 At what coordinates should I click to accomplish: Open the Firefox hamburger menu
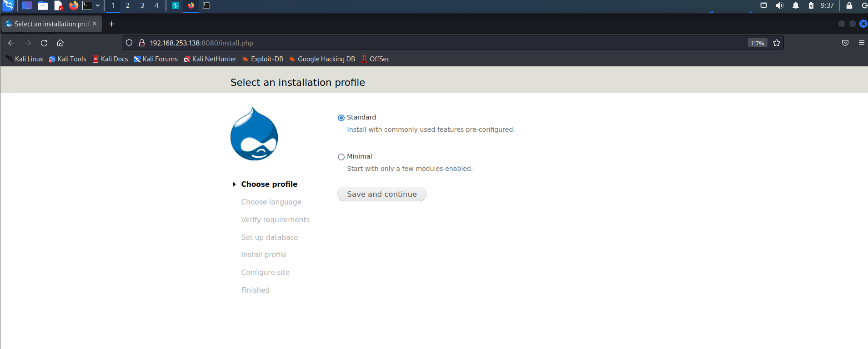pos(862,43)
